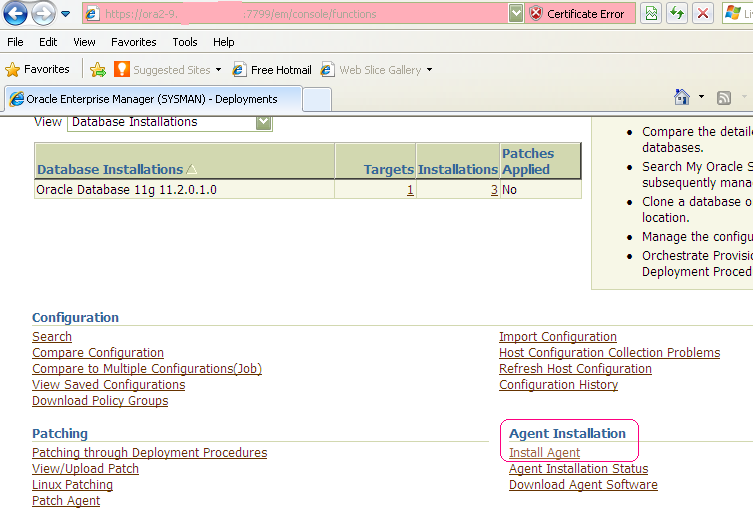Image resolution: width=753 pixels, height=519 pixels.
Task: Open the Linux Patching link
Action: click(73, 485)
